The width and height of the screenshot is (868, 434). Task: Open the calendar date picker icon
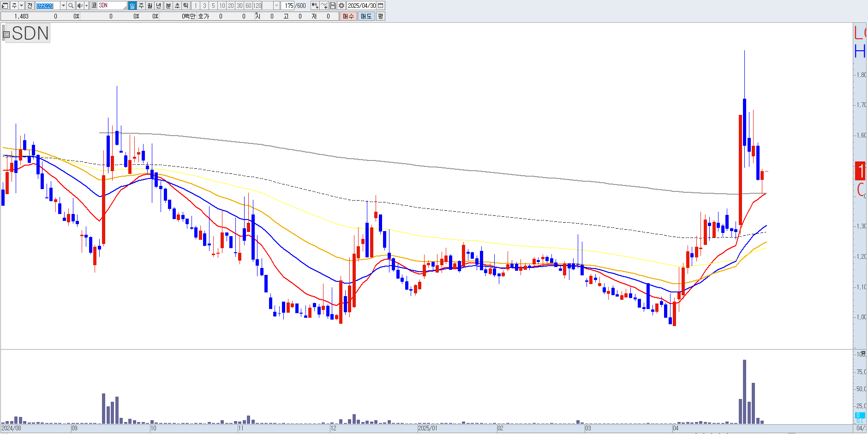(381, 6)
